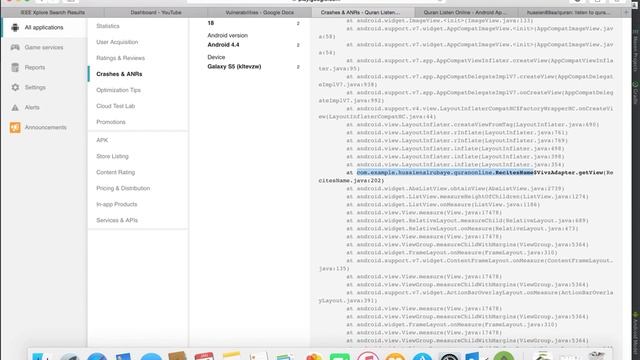Switch to Dashboard - YouTube tab
Screen dimensions: 640x360
point(156,13)
